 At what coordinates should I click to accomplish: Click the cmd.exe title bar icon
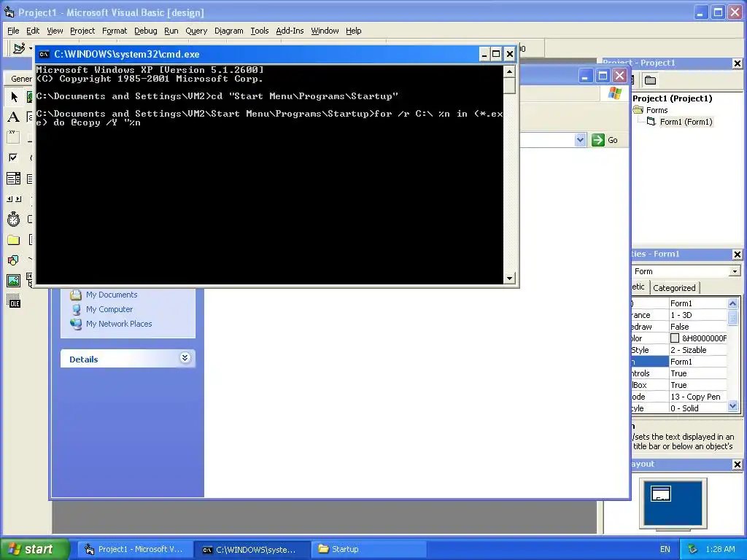tap(44, 54)
